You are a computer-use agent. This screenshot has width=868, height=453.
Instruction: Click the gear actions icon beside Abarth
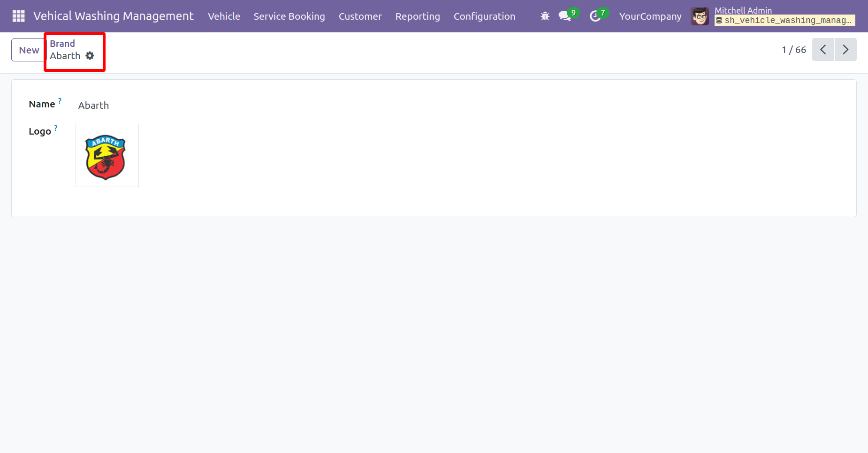pyautogui.click(x=90, y=56)
